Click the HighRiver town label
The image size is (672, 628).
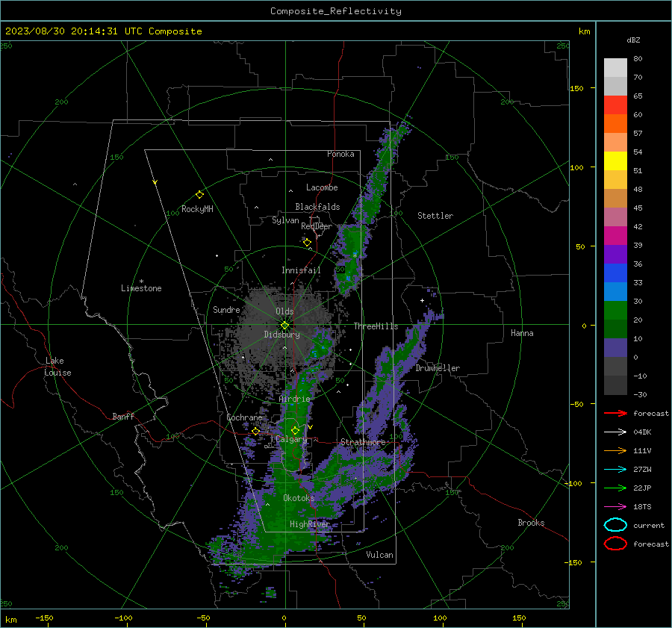pyautogui.click(x=310, y=524)
